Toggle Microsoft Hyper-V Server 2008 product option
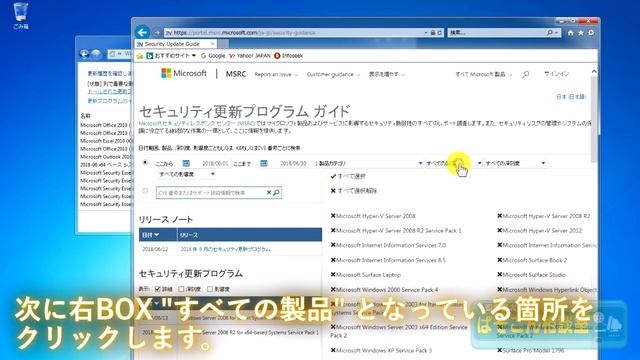Screen dimensions: 640x360 coord(373,216)
